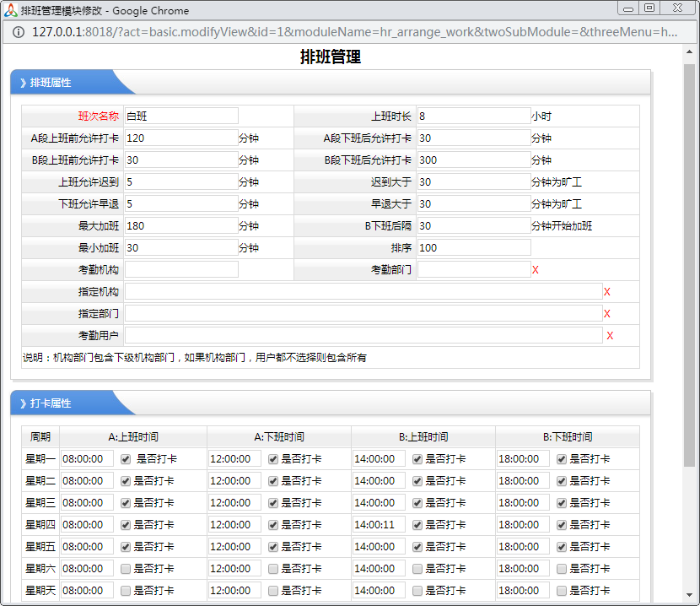Image resolution: width=700 pixels, height=606 pixels.
Task: Click red X clear icon beside 指定部门
Action: (607, 314)
